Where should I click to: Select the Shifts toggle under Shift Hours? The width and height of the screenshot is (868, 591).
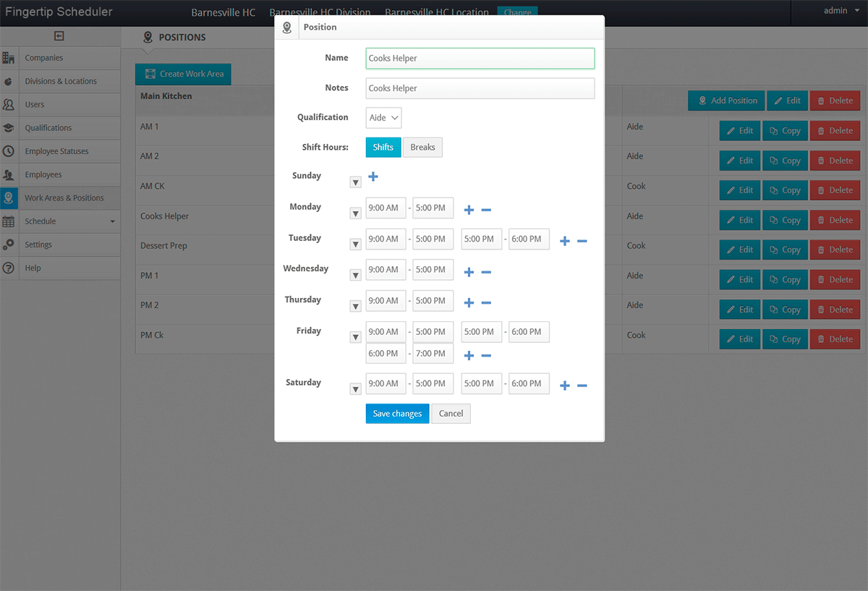click(383, 147)
